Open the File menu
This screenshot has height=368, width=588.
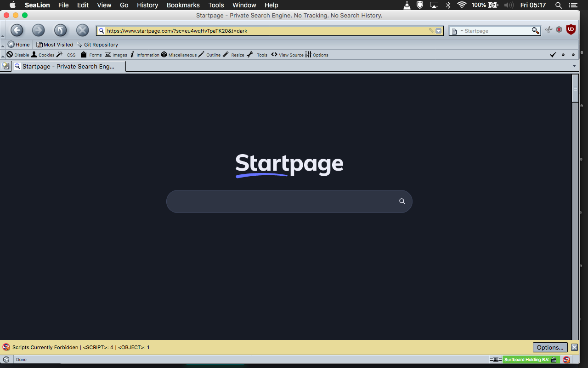pos(63,5)
